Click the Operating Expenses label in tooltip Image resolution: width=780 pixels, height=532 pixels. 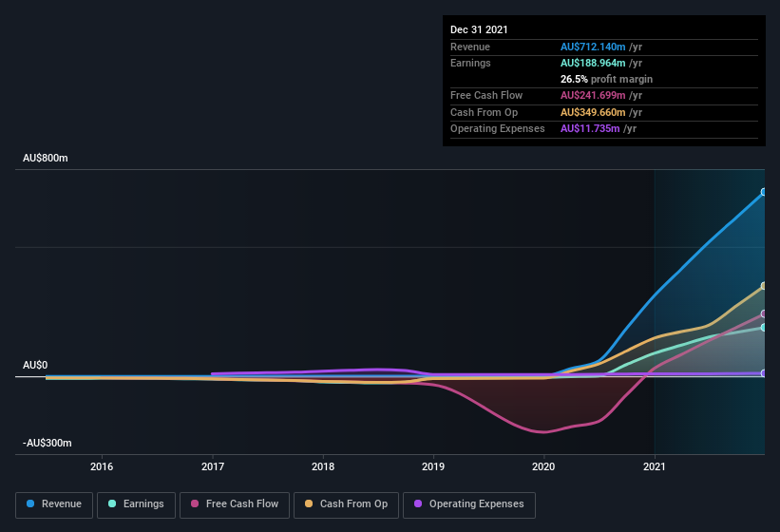498,129
